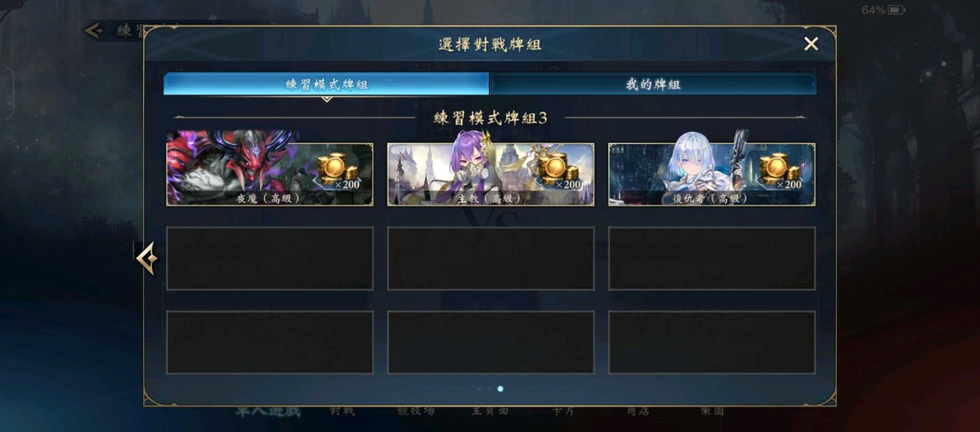Viewport: 980px width, 432px height.
Task: Go to previous deck page arrow
Action: point(147,257)
